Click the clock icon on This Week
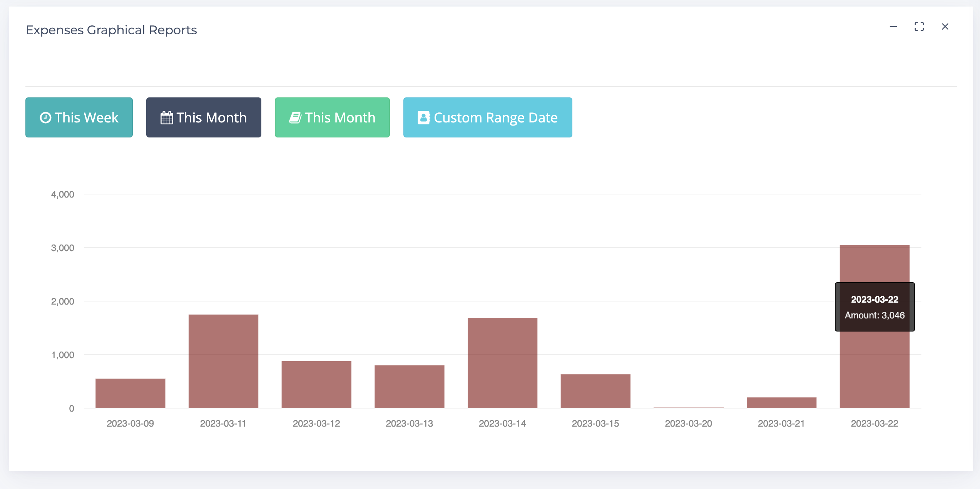 [45, 118]
